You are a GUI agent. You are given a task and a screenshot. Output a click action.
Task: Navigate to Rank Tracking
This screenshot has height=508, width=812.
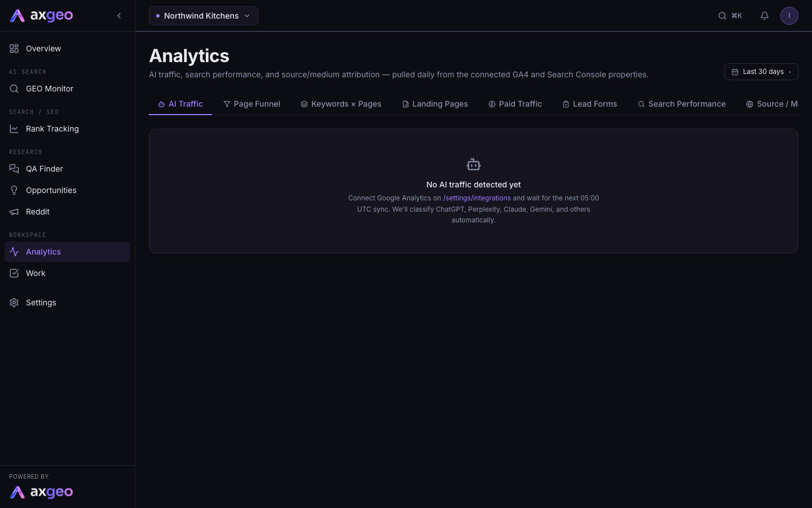(67, 129)
